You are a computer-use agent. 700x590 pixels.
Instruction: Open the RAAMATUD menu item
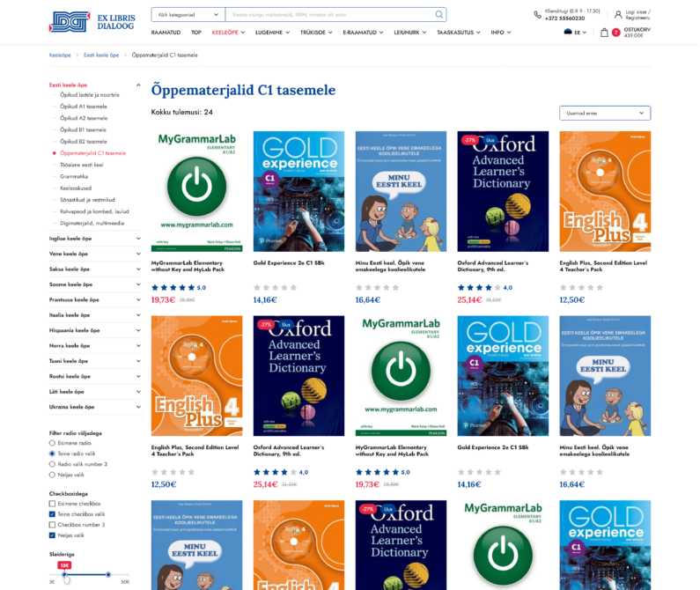tap(166, 33)
